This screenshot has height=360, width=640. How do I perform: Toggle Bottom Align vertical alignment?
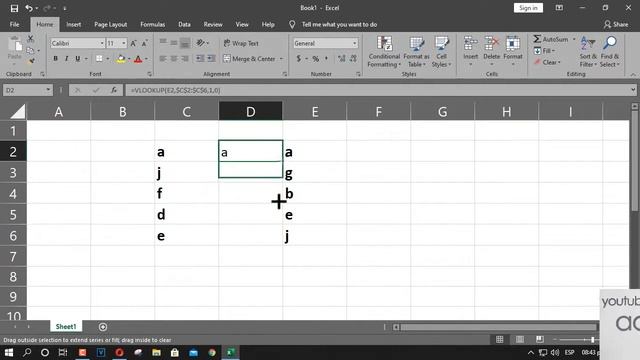(x=185, y=42)
